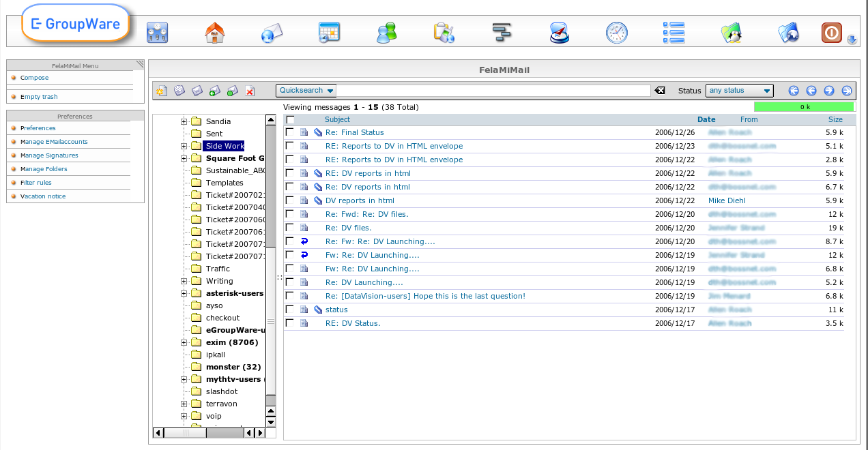This screenshot has width=868, height=450.
Task: Click Empty trash in FelaMiMail Menu
Action: (39, 97)
